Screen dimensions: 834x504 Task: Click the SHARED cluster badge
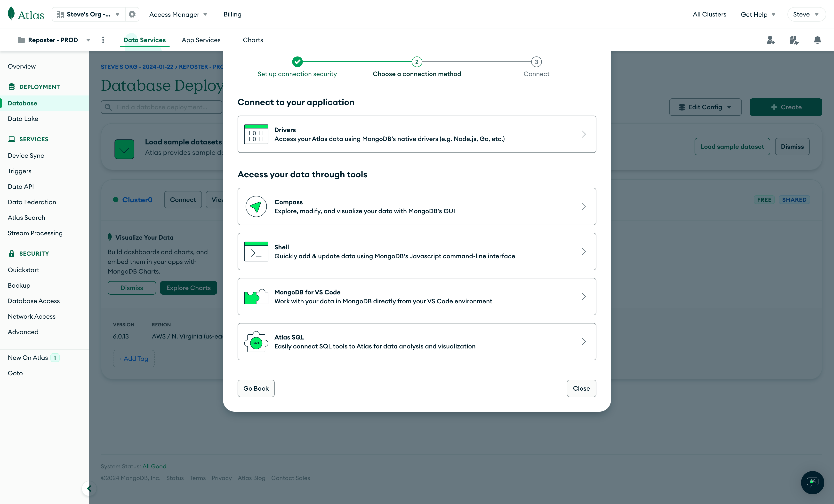tap(794, 200)
